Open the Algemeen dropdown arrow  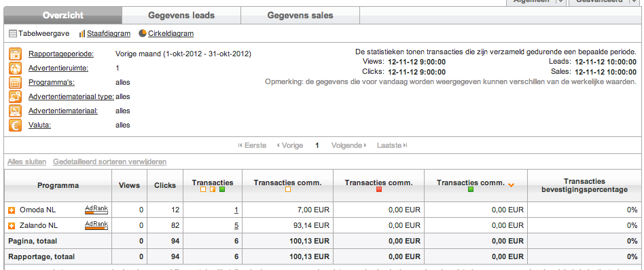coord(560,1)
